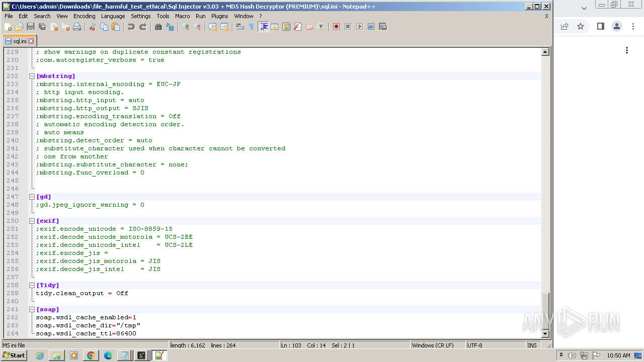Open the Start menu
644x362 pixels.
coord(14,355)
